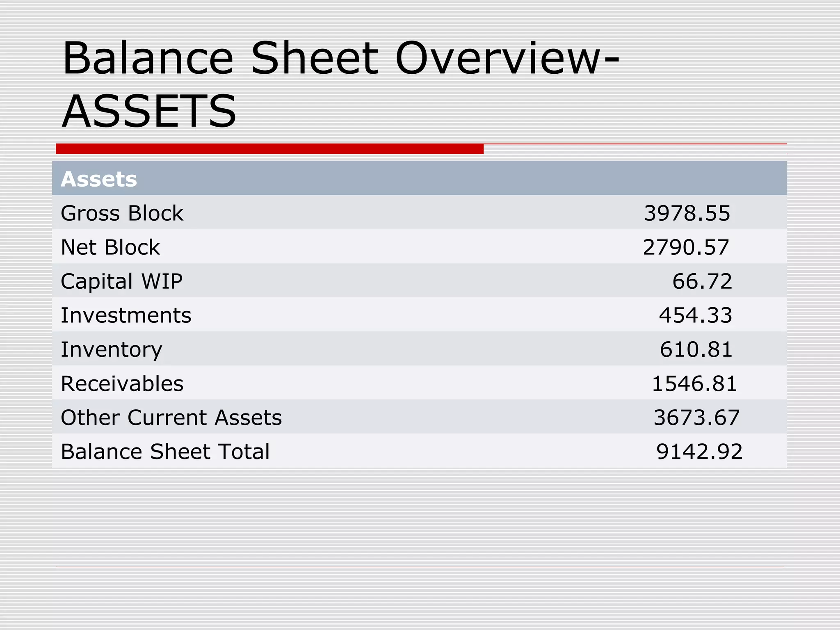Select the value 3673.67
The image size is (840, 630).
pos(696,418)
